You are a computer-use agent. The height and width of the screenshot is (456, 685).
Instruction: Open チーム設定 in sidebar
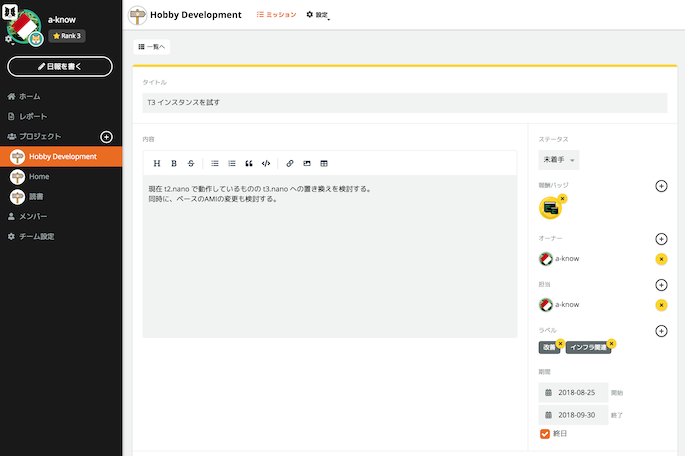(31, 236)
